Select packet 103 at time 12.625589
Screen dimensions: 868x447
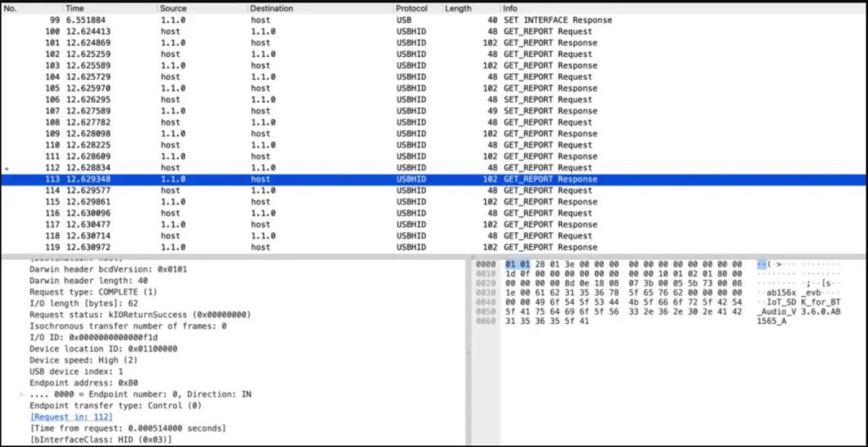pyautogui.click(x=433, y=65)
